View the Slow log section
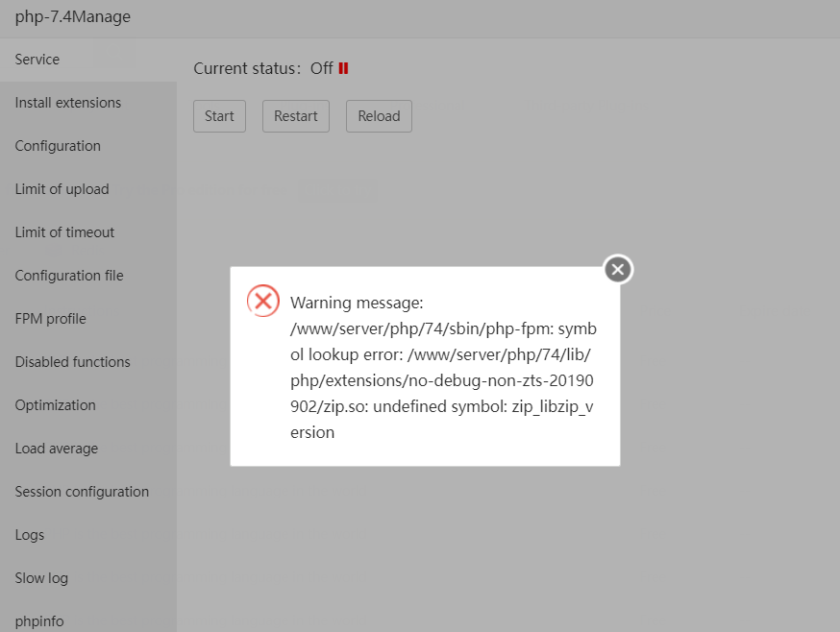The image size is (840, 632). (x=41, y=578)
